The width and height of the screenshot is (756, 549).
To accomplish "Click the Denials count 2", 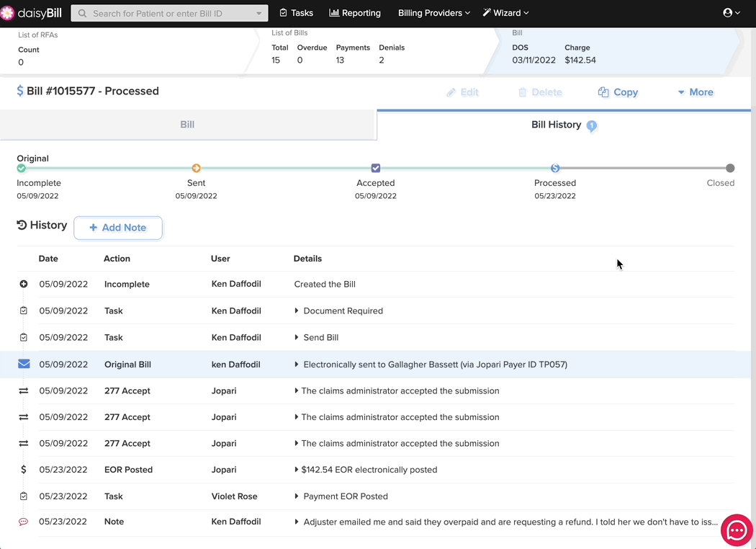I will (382, 61).
